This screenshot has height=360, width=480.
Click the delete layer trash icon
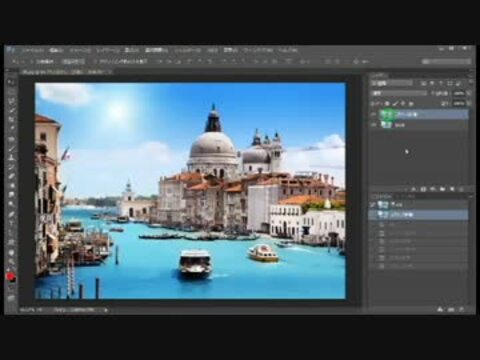462,189
